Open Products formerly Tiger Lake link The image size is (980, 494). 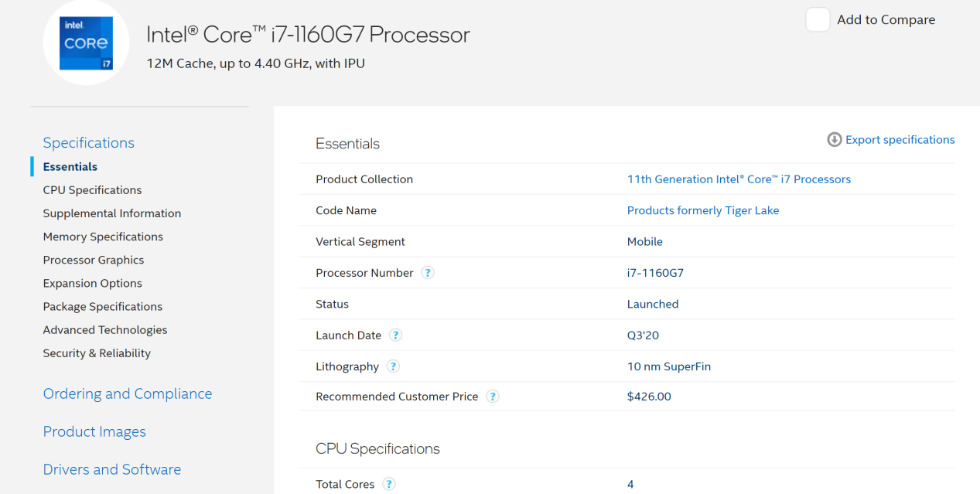703,210
